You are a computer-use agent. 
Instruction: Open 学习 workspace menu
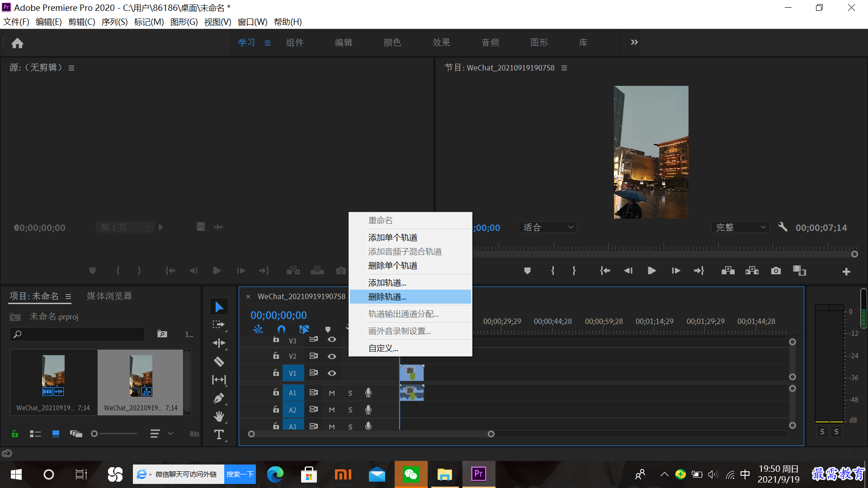[x=268, y=43]
